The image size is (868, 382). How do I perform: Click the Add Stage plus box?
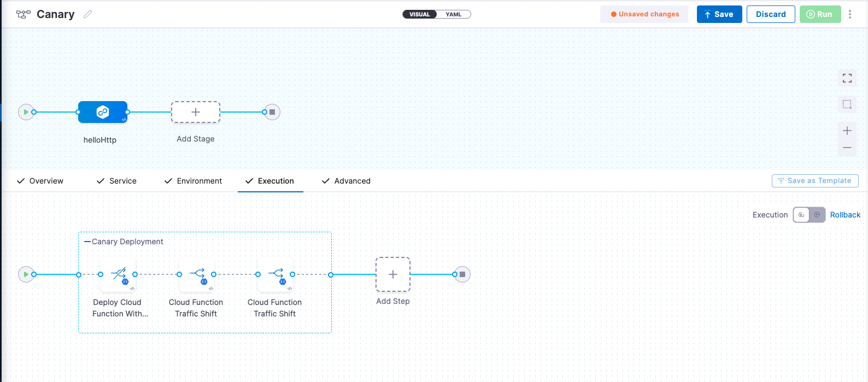click(x=196, y=112)
